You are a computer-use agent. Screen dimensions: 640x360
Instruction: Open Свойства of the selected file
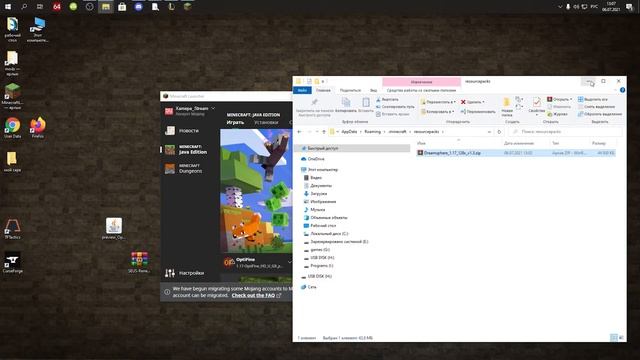click(x=536, y=107)
